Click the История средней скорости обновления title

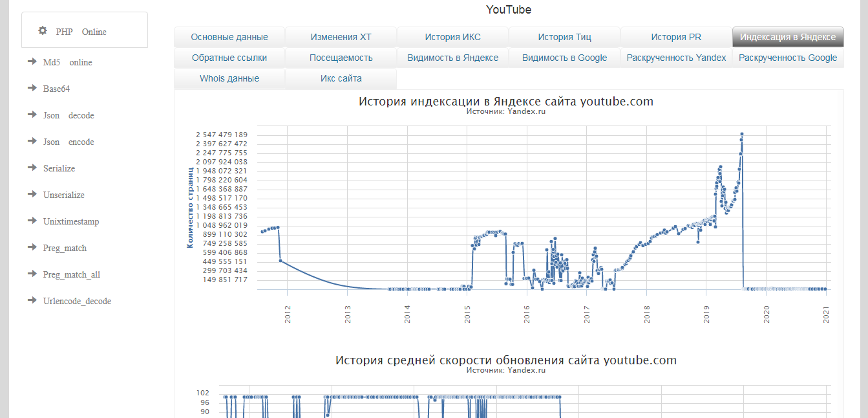click(506, 360)
